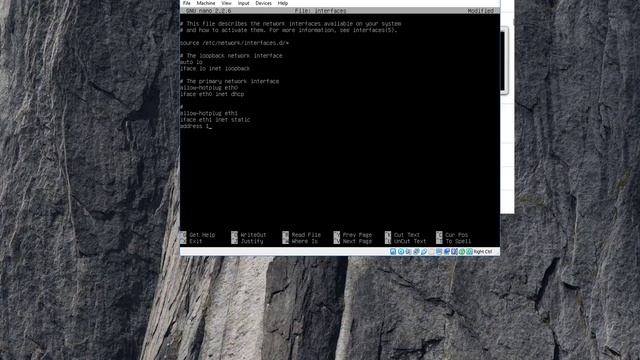Click the Right Ctrl host key label

click(483, 251)
